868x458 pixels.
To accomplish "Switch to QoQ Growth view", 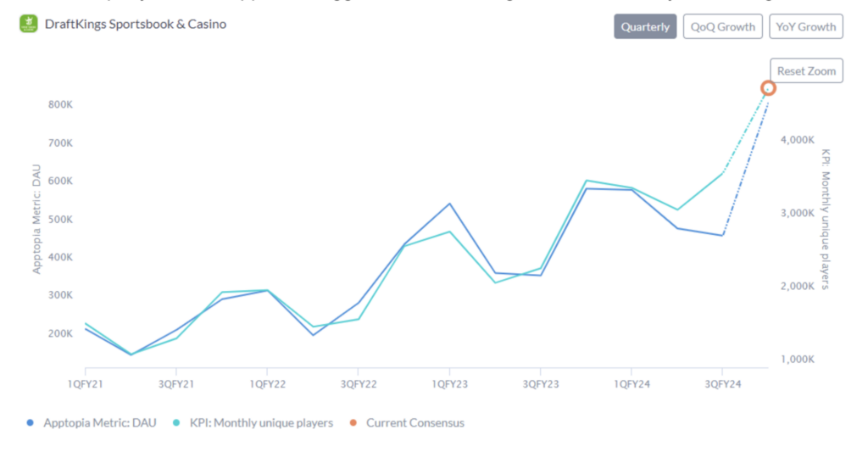I will [x=722, y=27].
